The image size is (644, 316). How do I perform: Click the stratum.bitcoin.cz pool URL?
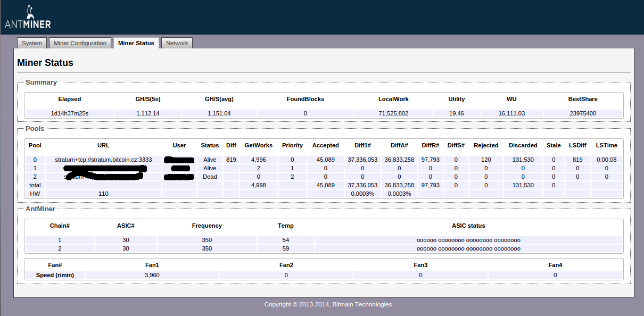pos(103,160)
